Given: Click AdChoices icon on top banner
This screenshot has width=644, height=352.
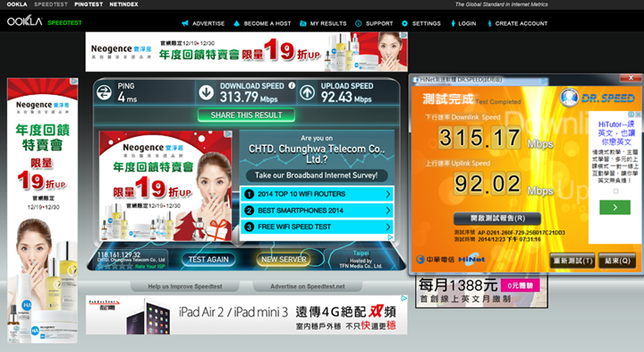Looking at the screenshot, I should click(404, 35).
